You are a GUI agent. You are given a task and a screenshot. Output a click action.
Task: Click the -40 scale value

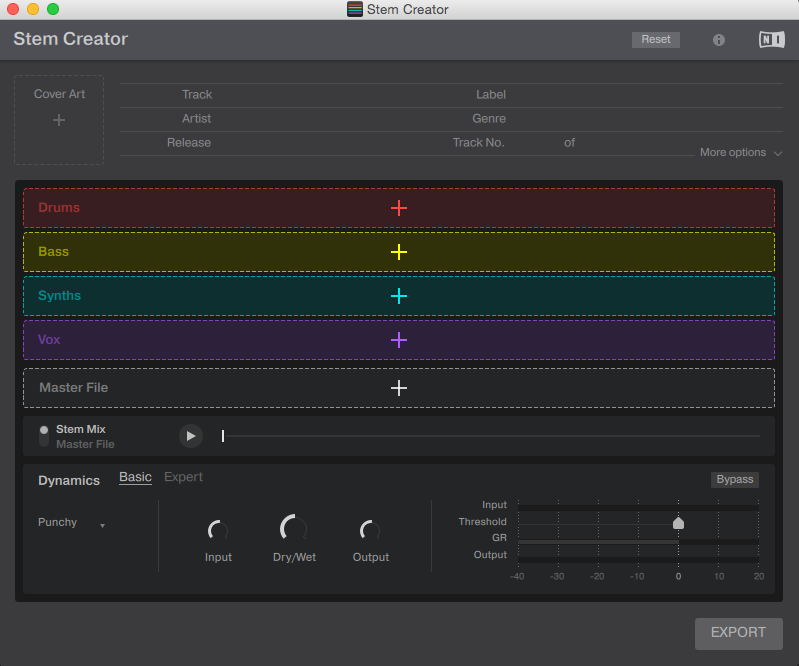[x=517, y=576]
